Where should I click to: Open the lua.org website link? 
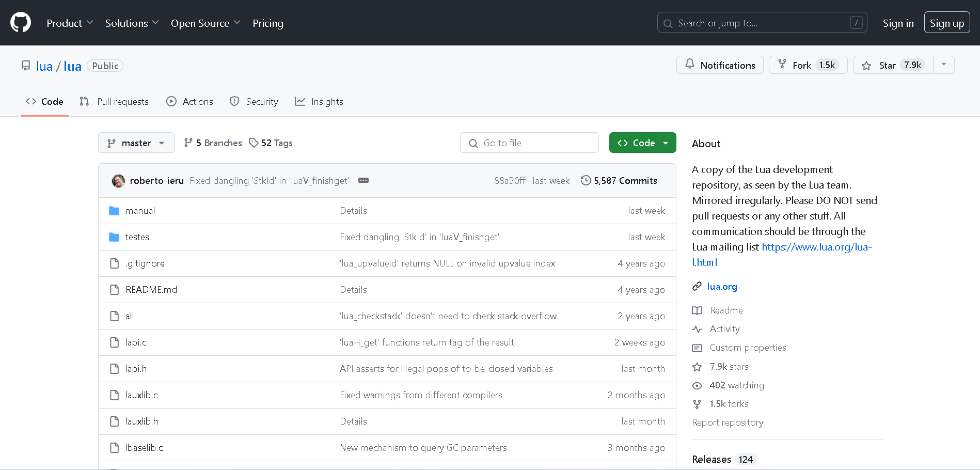722,287
